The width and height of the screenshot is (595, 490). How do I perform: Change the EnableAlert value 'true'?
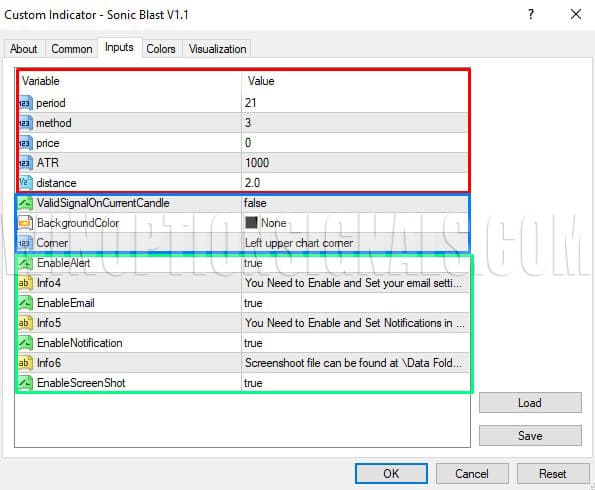(x=253, y=263)
